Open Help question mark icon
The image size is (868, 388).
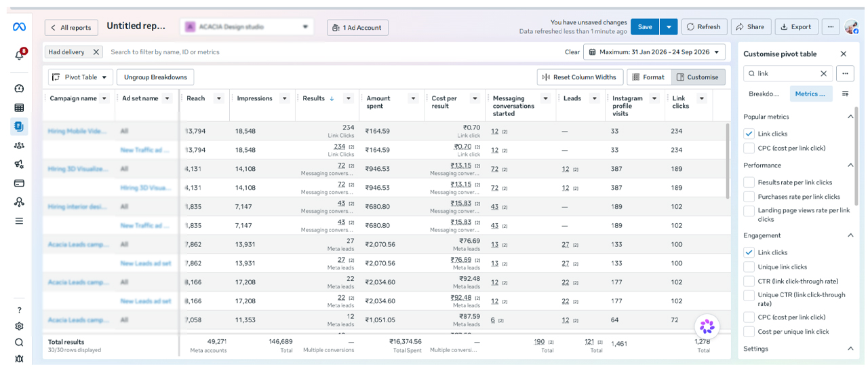click(19, 310)
